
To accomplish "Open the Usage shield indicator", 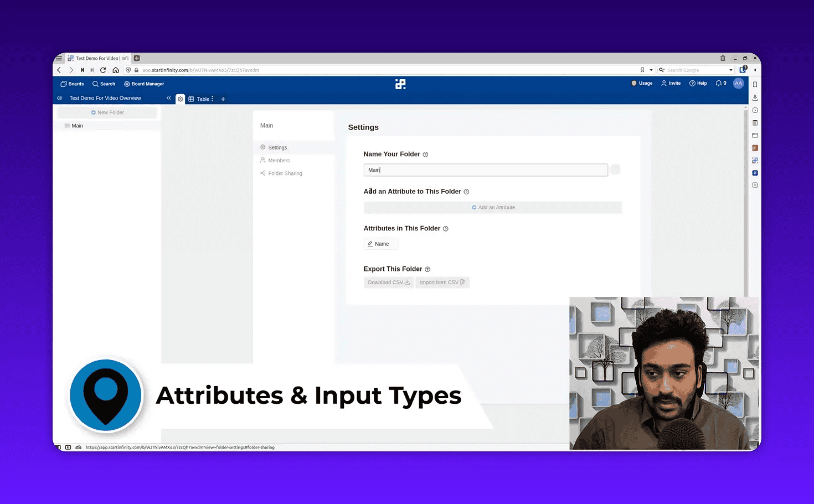I will pos(633,83).
